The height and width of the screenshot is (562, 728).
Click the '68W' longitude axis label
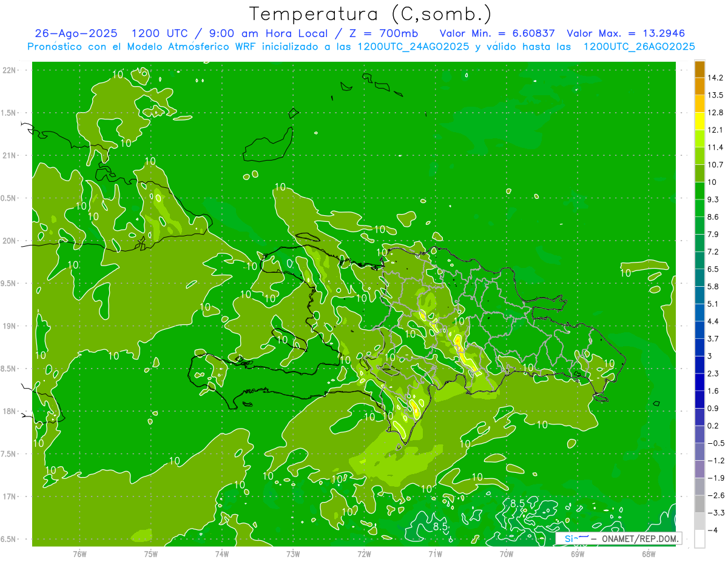point(649,554)
